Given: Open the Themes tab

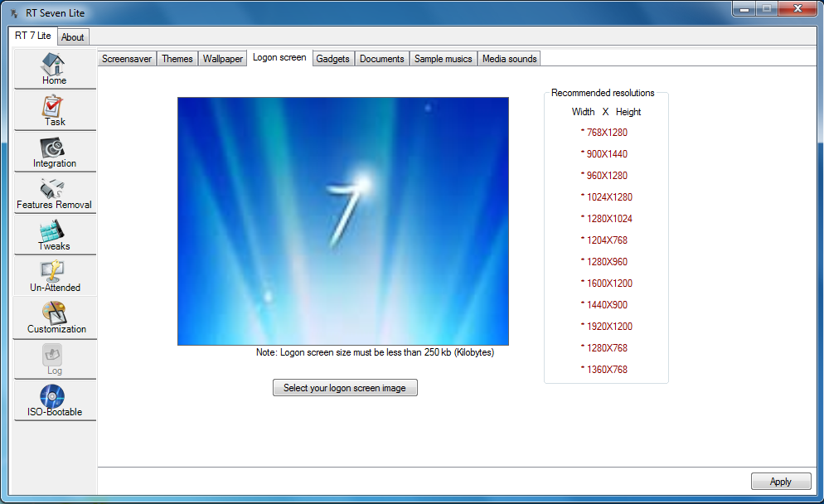Looking at the screenshot, I should pos(177,59).
